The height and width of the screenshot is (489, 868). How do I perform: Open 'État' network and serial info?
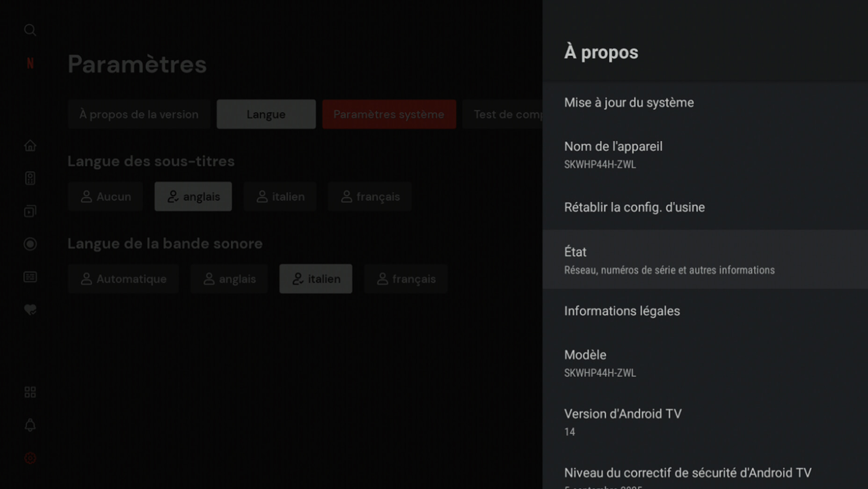click(x=705, y=260)
